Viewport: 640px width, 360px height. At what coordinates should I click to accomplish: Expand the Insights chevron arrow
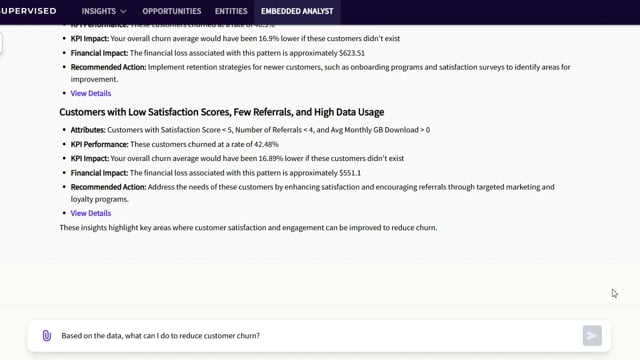124,11
